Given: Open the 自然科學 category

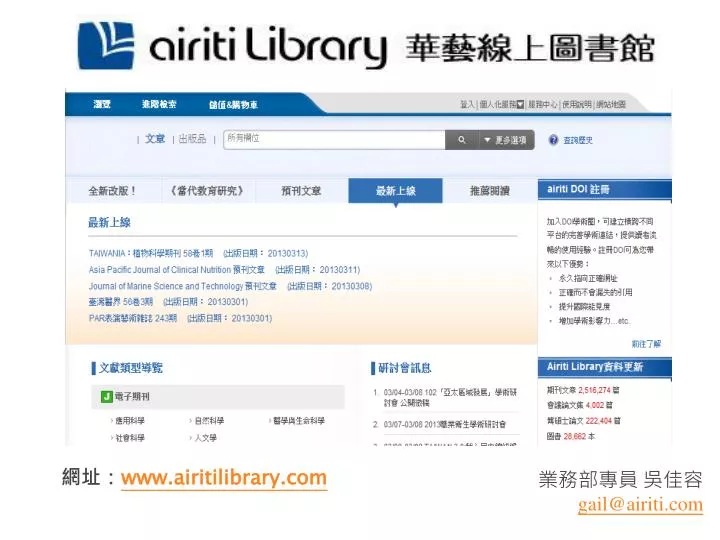Looking at the screenshot, I should [x=209, y=421].
